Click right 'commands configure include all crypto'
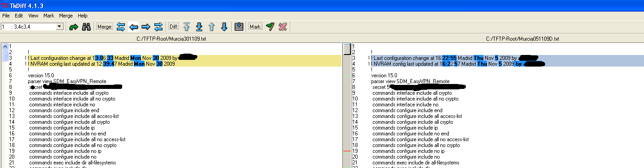Image resolution: width=644 pixels, height=168 pixels. pos(413,122)
